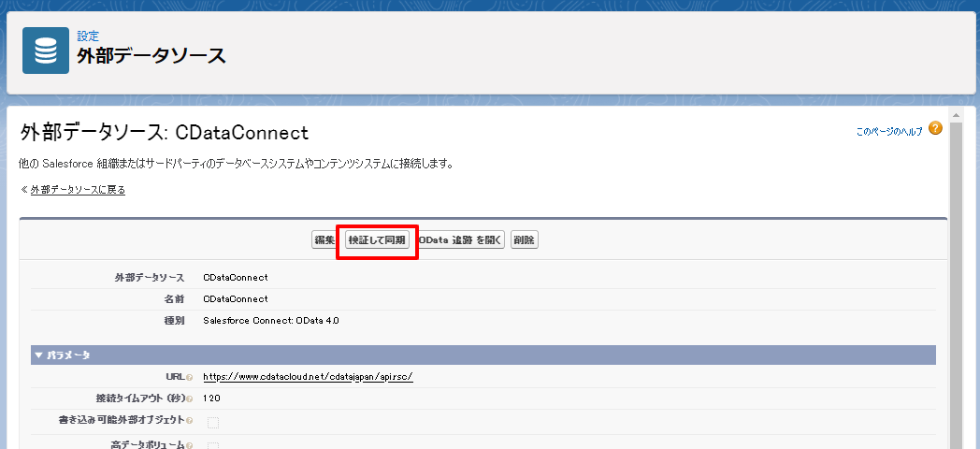Open the orange help question mark icon
980x449 pixels.
[x=935, y=129]
